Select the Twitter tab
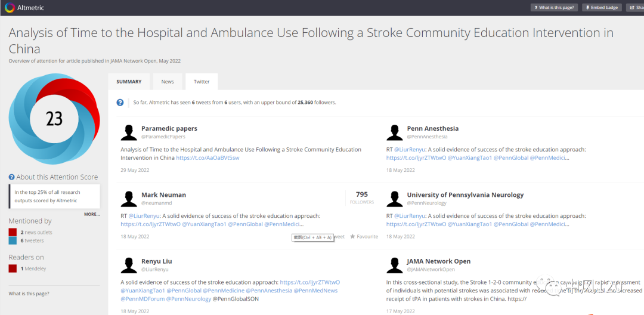Viewport: 644px width, 315px height. click(x=202, y=81)
